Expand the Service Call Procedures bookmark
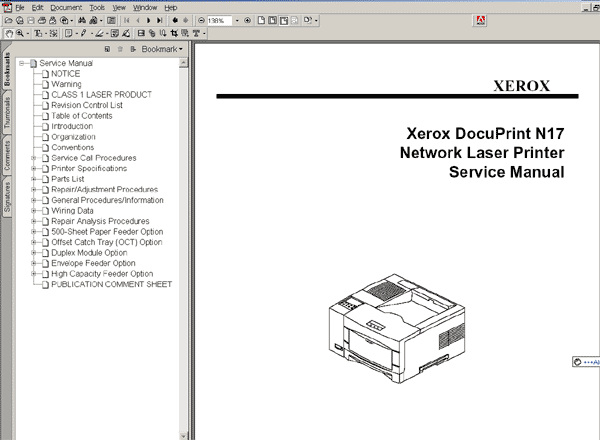Screen dimensions: 600x440 [34, 158]
